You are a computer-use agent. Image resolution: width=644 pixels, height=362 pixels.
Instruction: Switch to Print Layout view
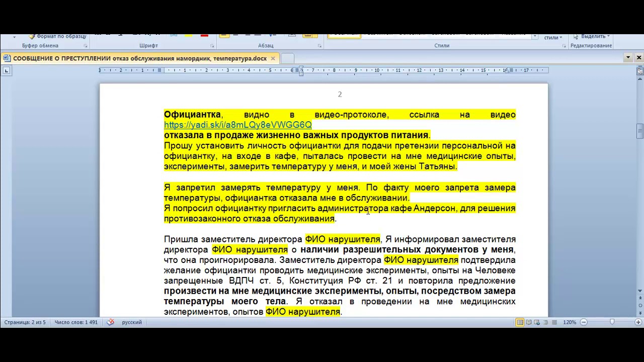[520, 322]
